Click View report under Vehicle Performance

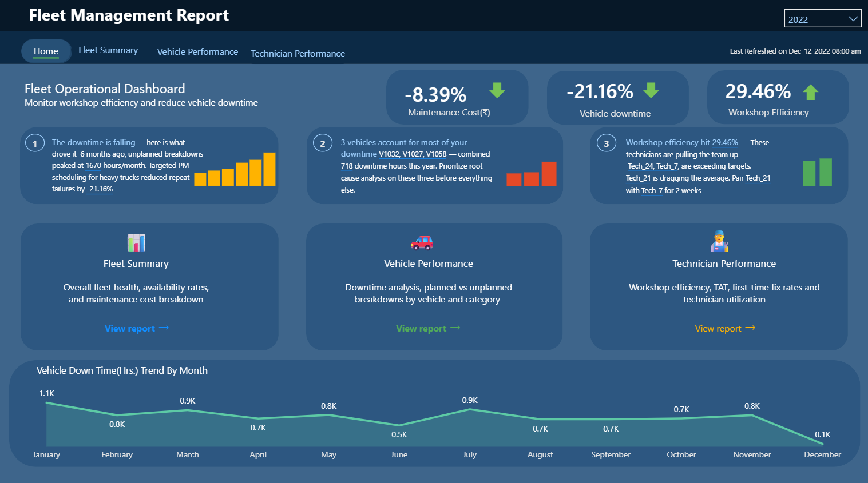[x=428, y=328]
